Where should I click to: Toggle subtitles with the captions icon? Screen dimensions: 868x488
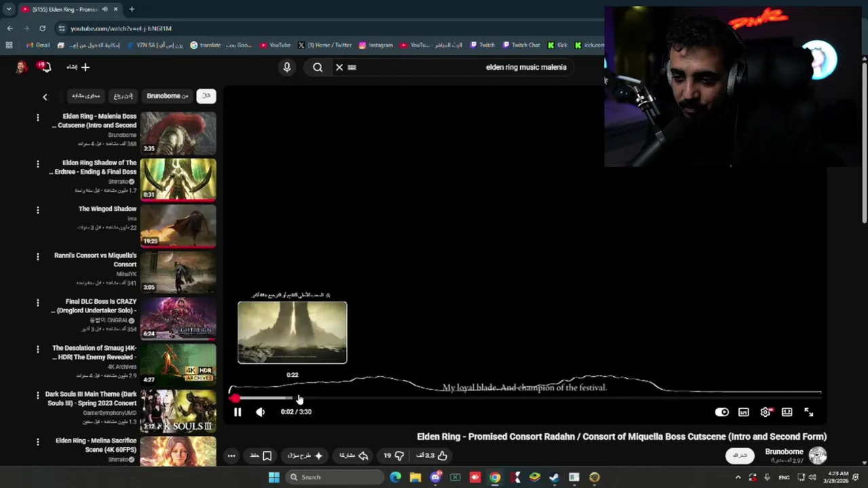tap(744, 412)
